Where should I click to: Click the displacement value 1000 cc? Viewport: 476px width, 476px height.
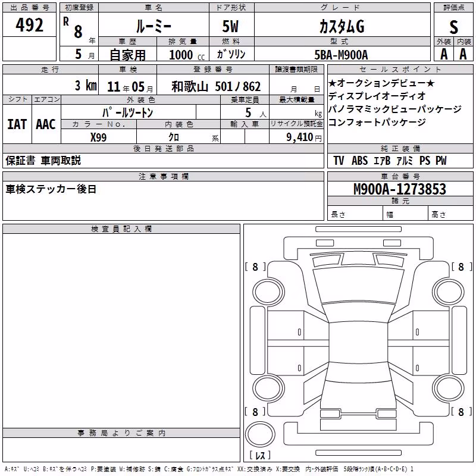click(x=187, y=55)
